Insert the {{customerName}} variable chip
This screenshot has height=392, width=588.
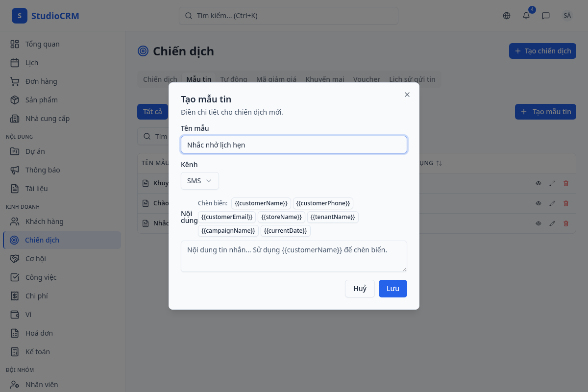pyautogui.click(x=261, y=203)
